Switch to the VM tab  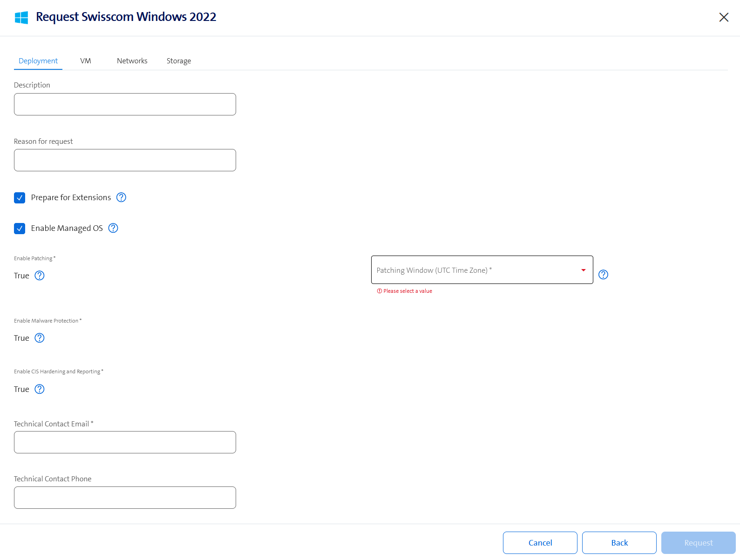point(86,61)
